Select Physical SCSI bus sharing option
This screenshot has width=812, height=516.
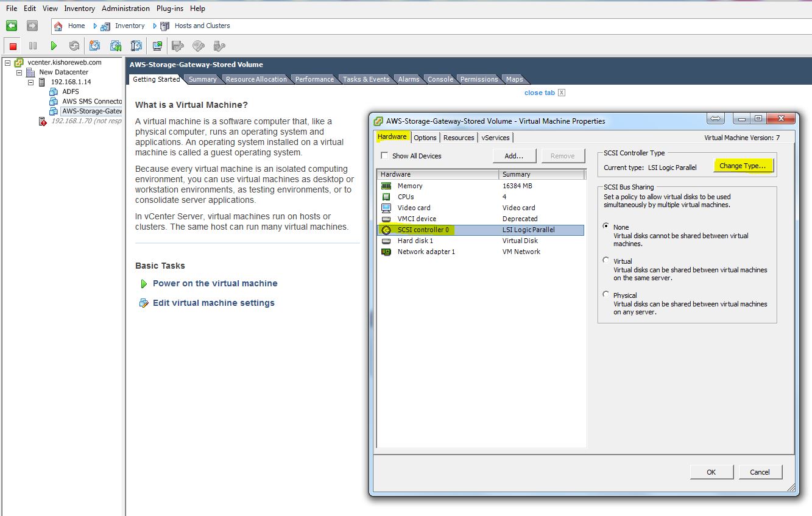[x=605, y=294]
